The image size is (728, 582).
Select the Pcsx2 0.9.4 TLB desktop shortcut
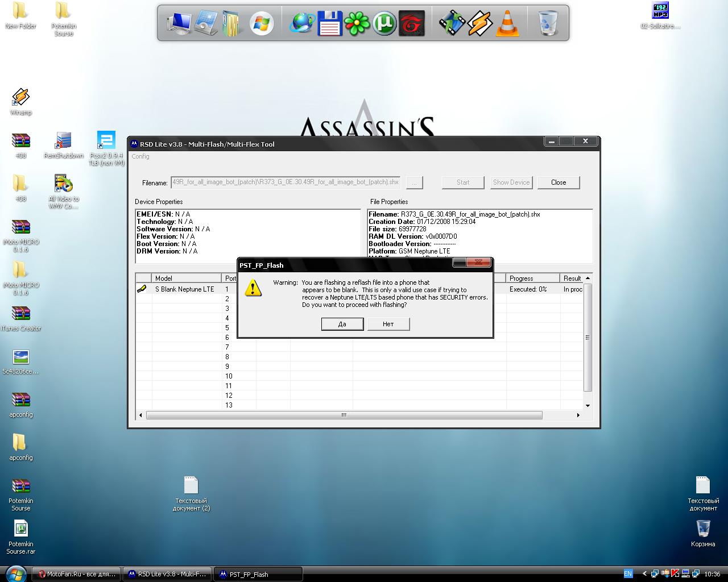coord(106,149)
